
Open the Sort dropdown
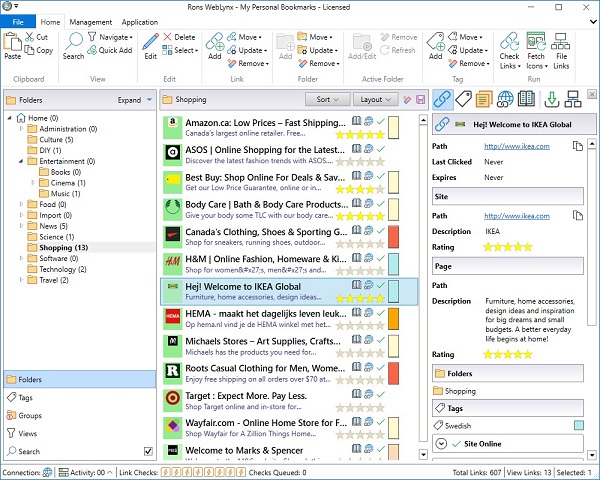(x=328, y=100)
